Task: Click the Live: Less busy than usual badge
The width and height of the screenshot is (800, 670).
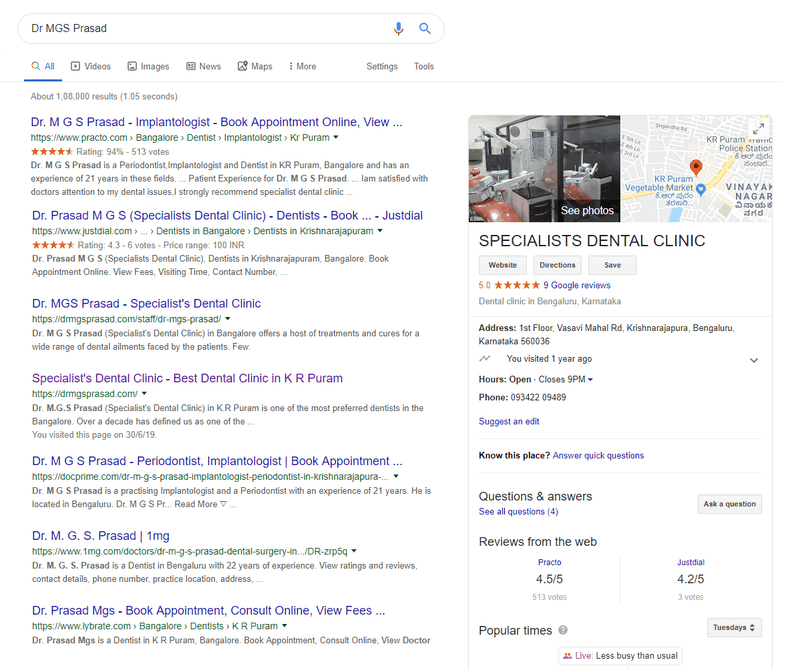Action: [620, 656]
